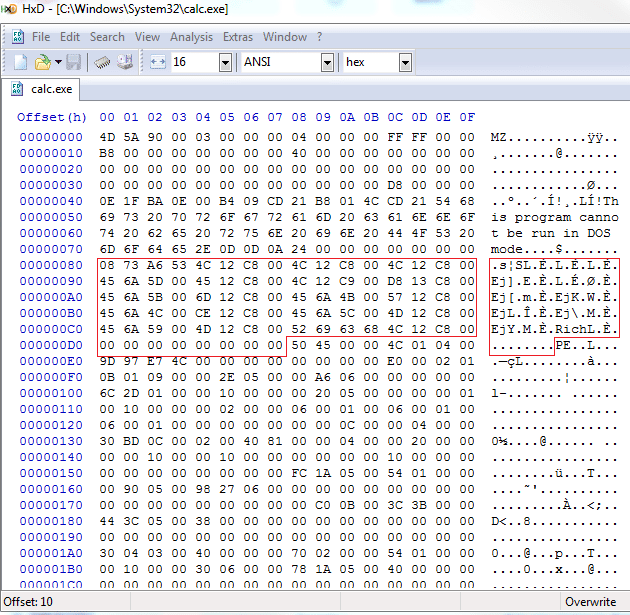The height and width of the screenshot is (615, 630).
Task: Click offset row 000001A0
Action: tap(51, 553)
